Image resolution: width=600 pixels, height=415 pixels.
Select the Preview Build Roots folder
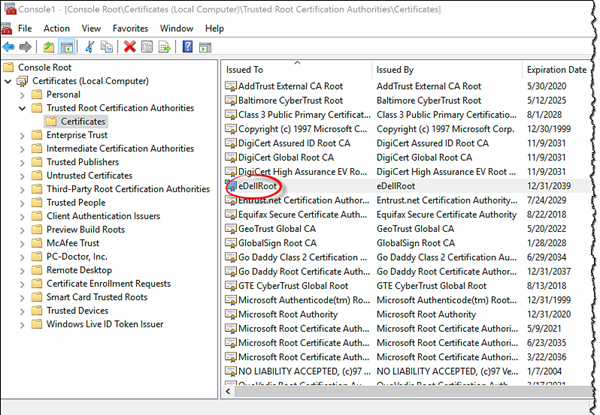(x=86, y=229)
